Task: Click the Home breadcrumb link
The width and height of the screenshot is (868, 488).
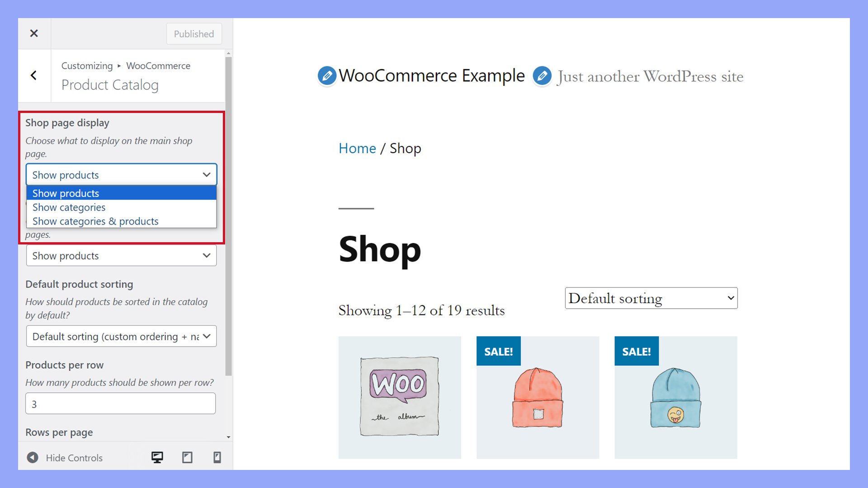Action: point(356,148)
